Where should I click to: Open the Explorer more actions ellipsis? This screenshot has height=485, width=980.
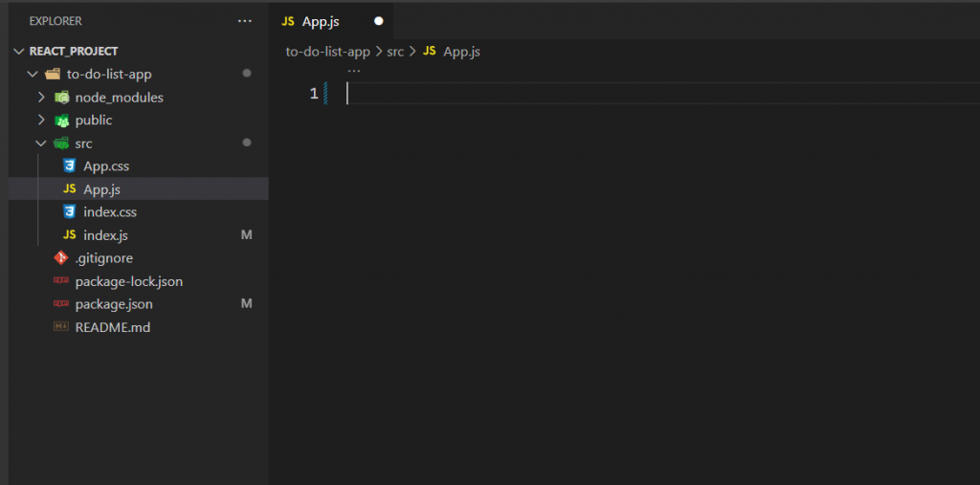(245, 21)
